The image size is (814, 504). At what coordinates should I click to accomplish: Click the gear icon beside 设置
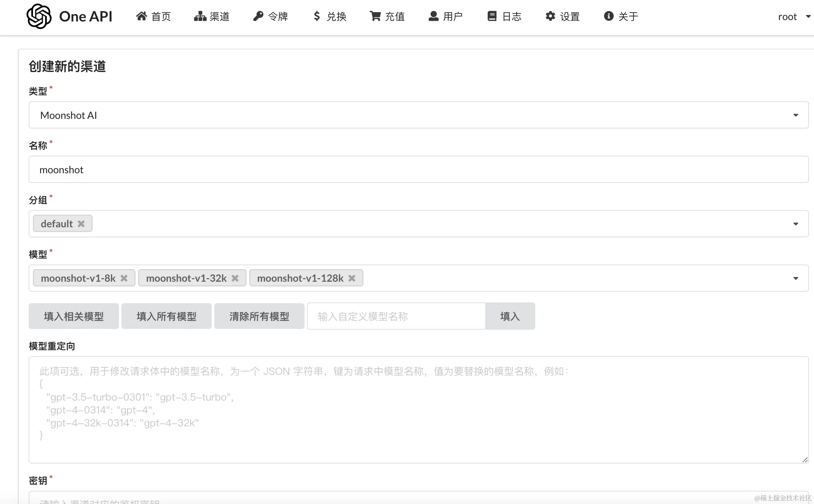click(x=550, y=16)
